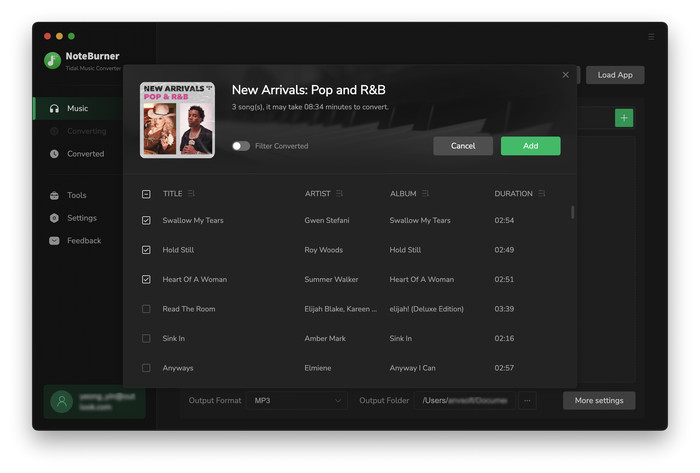700x473 pixels.
Task: Click the NoteBurner logo icon
Action: click(x=52, y=60)
